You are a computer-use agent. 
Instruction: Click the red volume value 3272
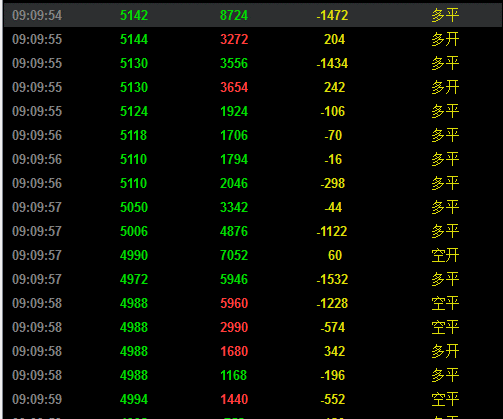(234, 39)
